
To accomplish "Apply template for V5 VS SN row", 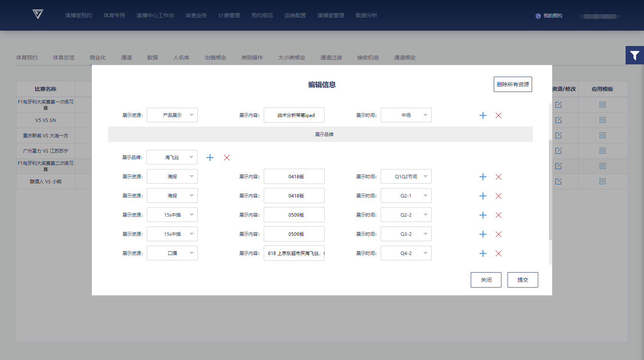I will point(603,120).
